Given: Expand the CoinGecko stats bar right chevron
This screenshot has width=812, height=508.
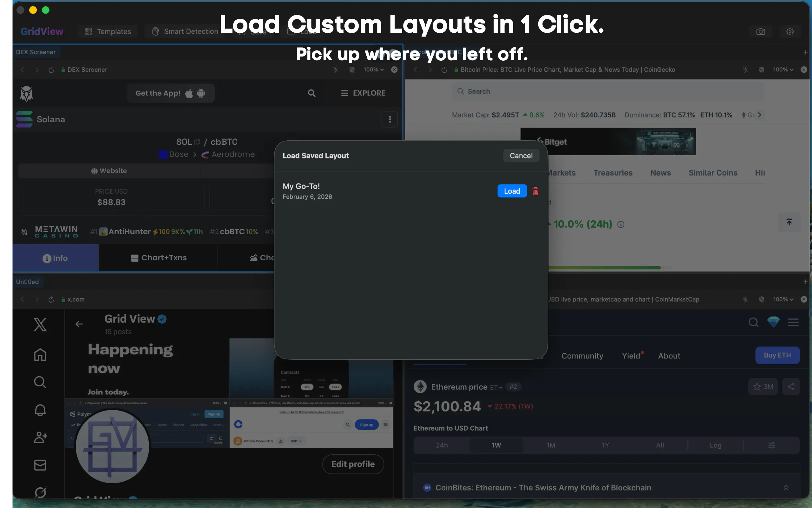Looking at the screenshot, I should click(x=759, y=115).
